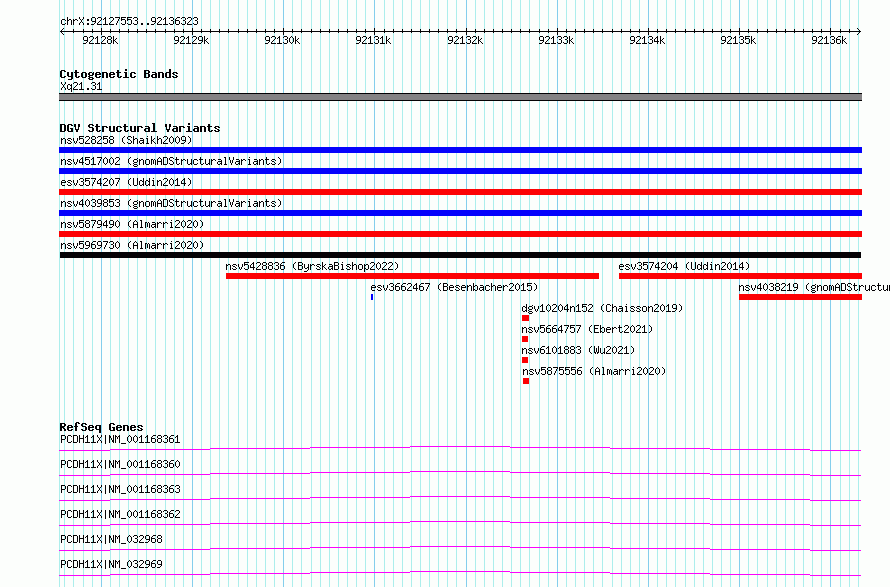
Task: Select the nsv4517002 gnomADStructuralVariants label
Action: tap(171, 161)
